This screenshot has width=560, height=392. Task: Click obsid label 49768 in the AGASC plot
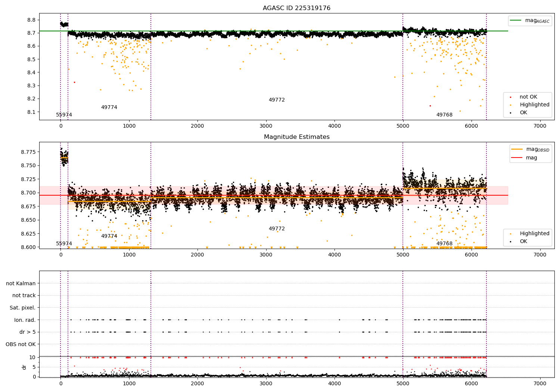point(444,115)
